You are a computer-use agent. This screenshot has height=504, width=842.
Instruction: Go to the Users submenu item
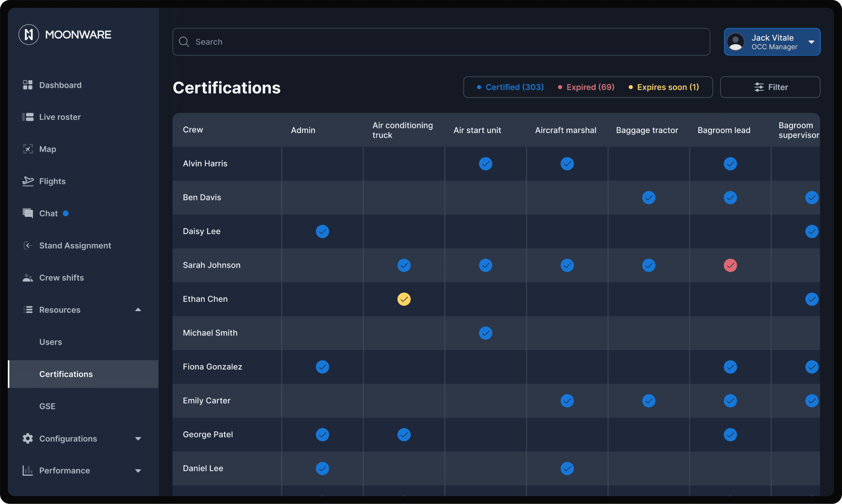pyautogui.click(x=51, y=342)
